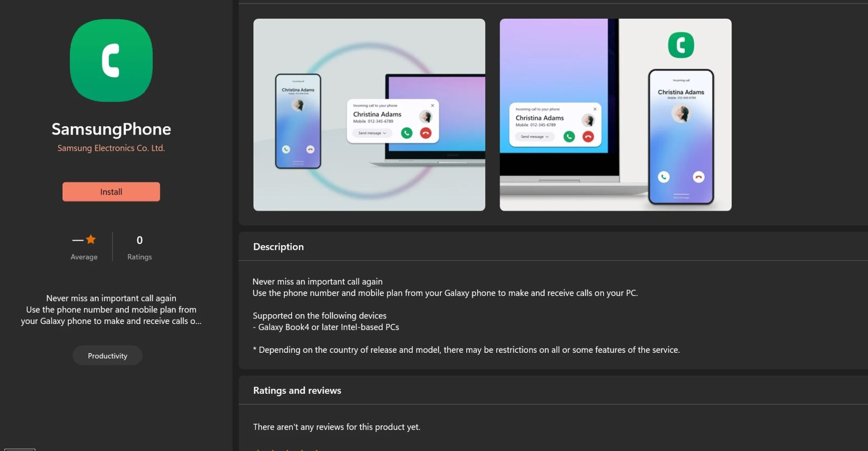Open the Productivity category tag
Screen dimensions: 868x451
tap(107, 355)
